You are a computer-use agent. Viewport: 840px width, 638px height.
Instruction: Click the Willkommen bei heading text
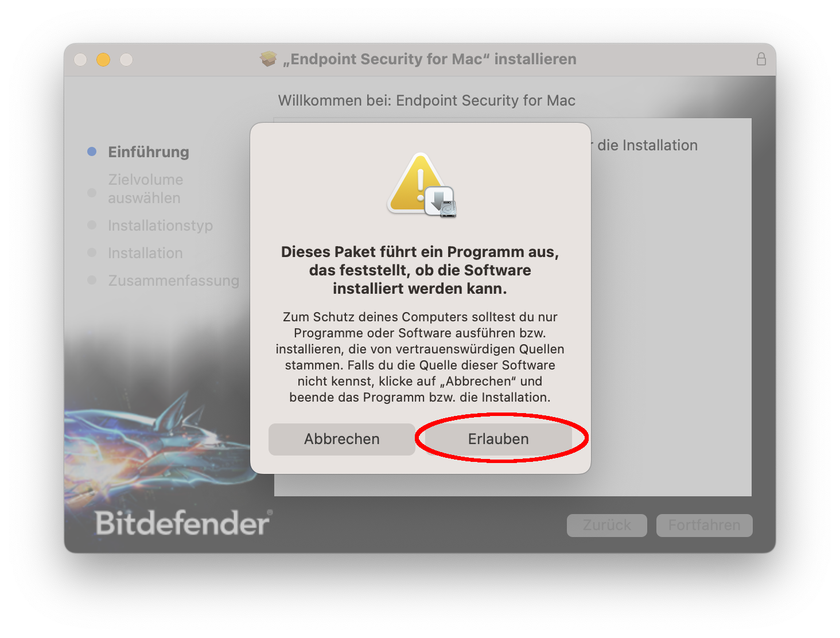point(427,100)
